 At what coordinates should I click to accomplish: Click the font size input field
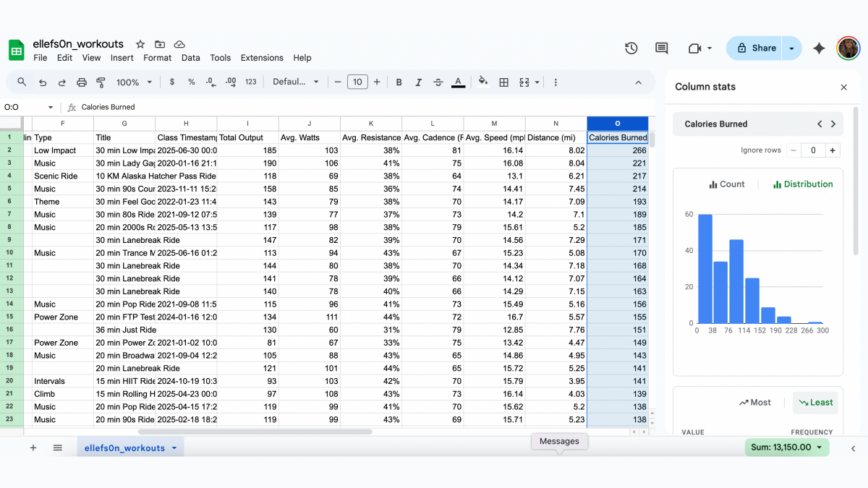click(357, 82)
